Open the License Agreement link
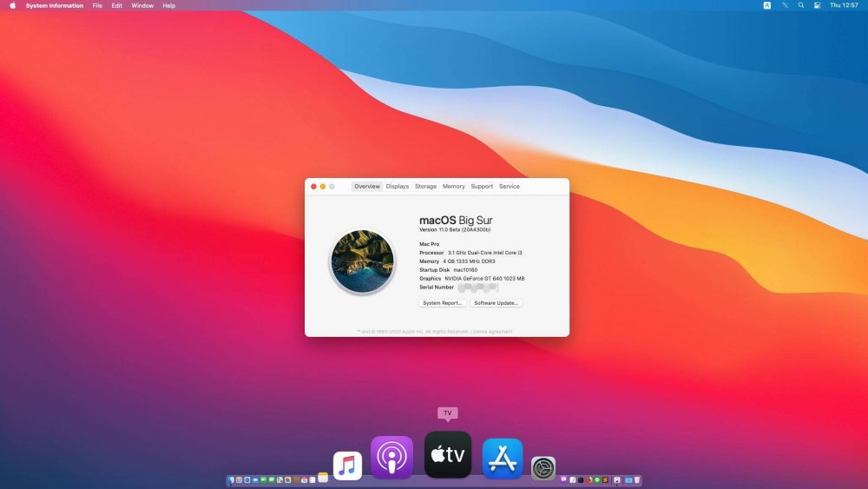 [491, 332]
